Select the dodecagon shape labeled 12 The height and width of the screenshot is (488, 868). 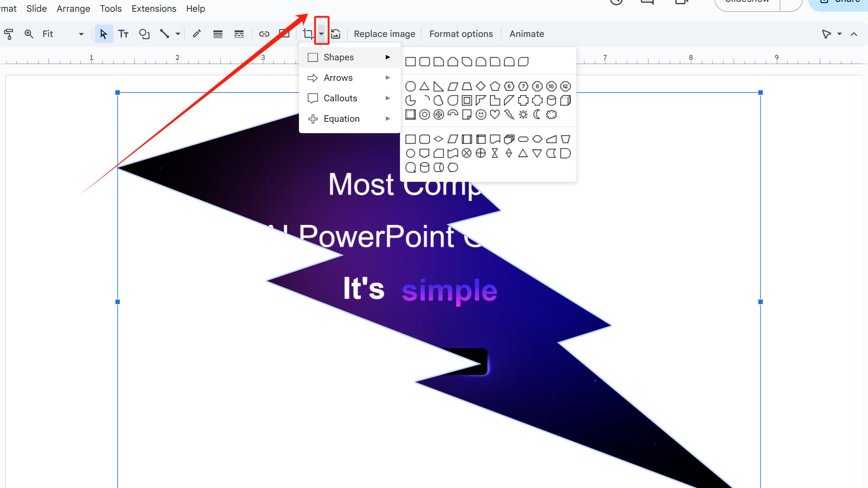click(565, 86)
